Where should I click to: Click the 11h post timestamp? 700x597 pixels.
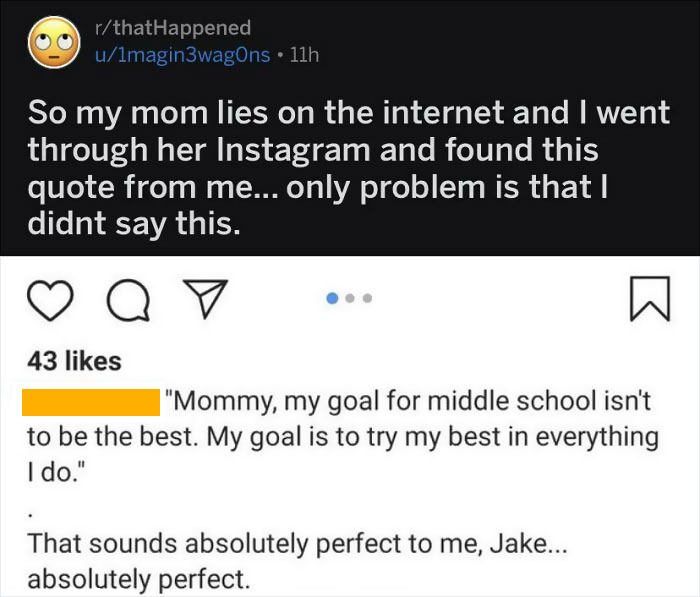303,54
